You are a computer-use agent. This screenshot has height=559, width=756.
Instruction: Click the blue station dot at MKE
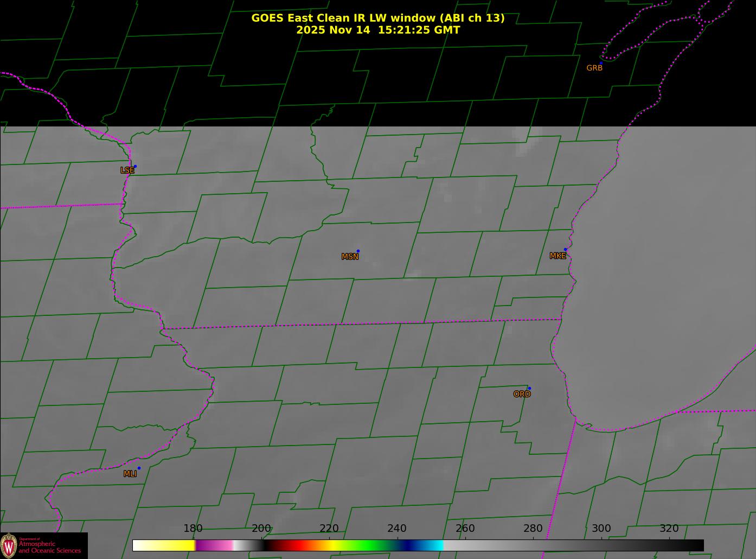click(565, 250)
